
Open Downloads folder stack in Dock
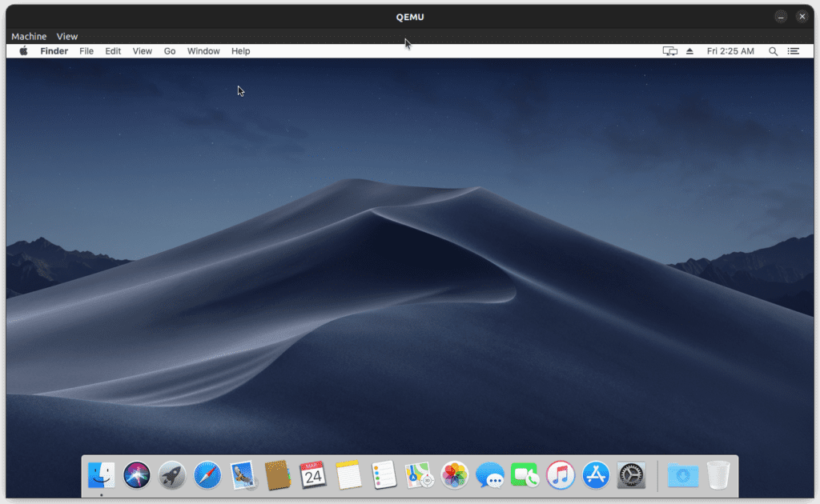(x=683, y=475)
